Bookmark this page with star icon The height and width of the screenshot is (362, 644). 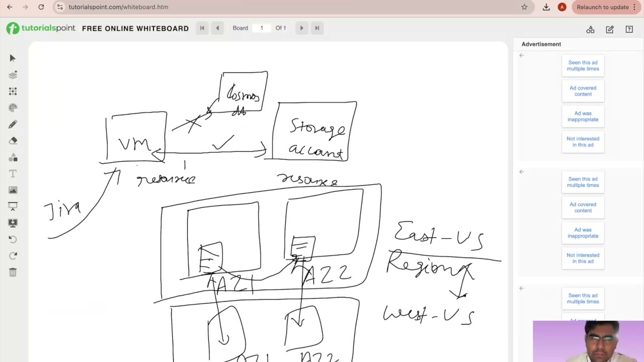(x=524, y=7)
